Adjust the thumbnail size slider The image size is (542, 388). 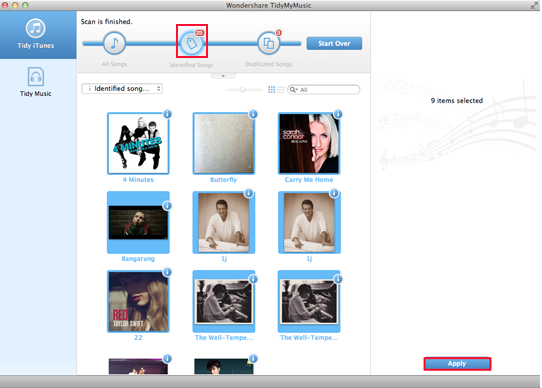243,90
